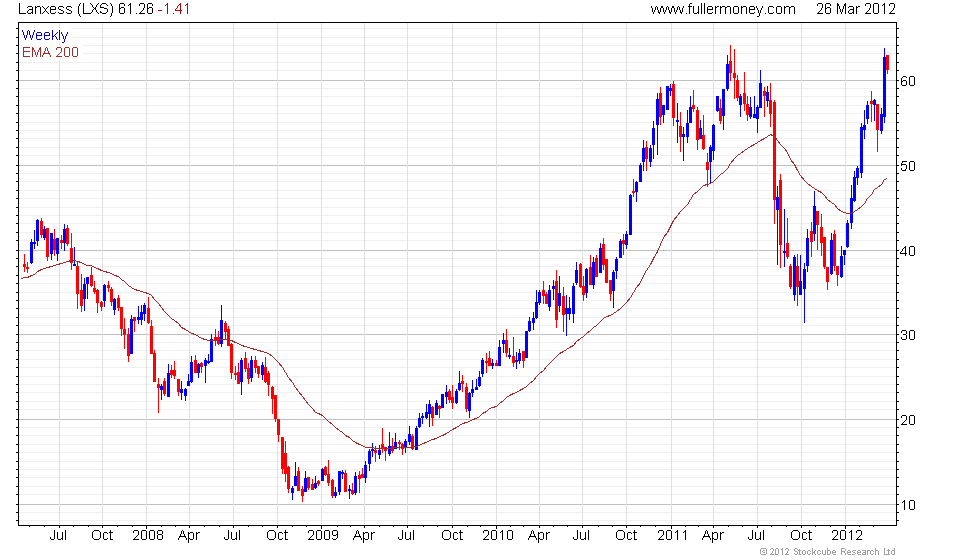
Task: Click the 2009 year axis label
Action: 322,536
